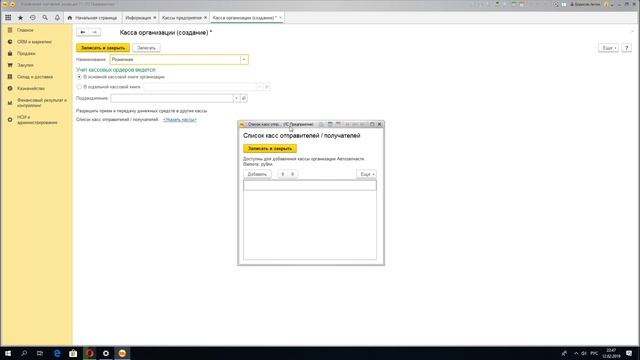
Task: Click the separate cash book input field
Action: (199, 87)
